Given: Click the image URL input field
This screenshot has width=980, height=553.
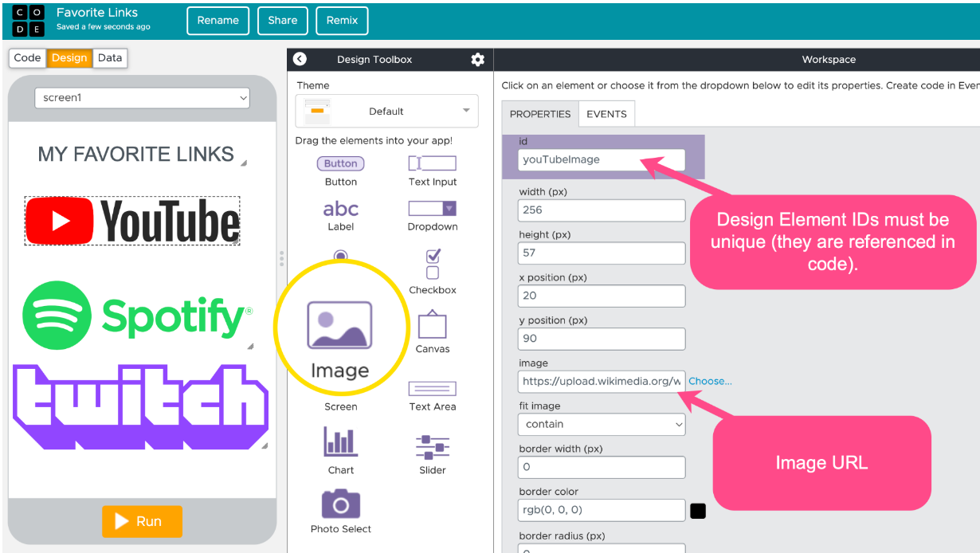Looking at the screenshot, I should pos(602,382).
